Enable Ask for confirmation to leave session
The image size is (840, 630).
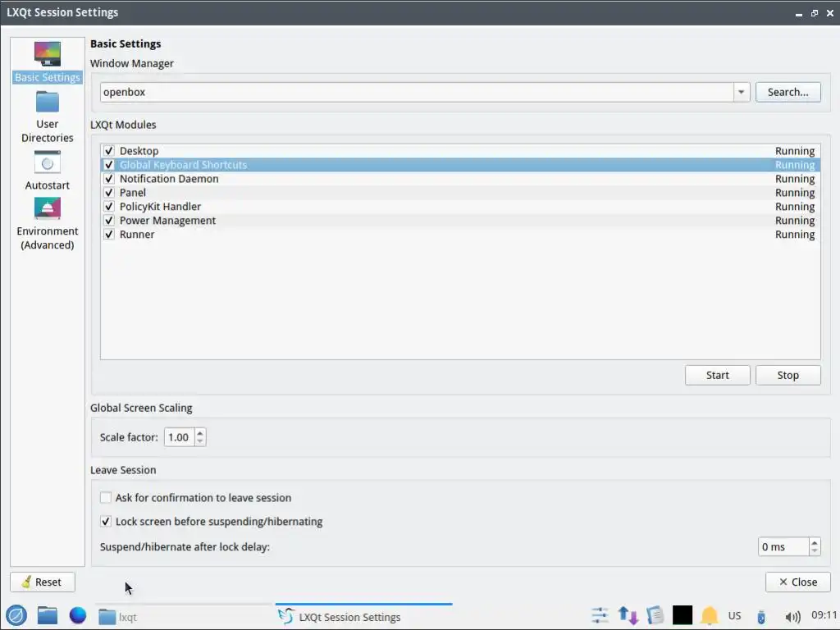[x=106, y=498]
